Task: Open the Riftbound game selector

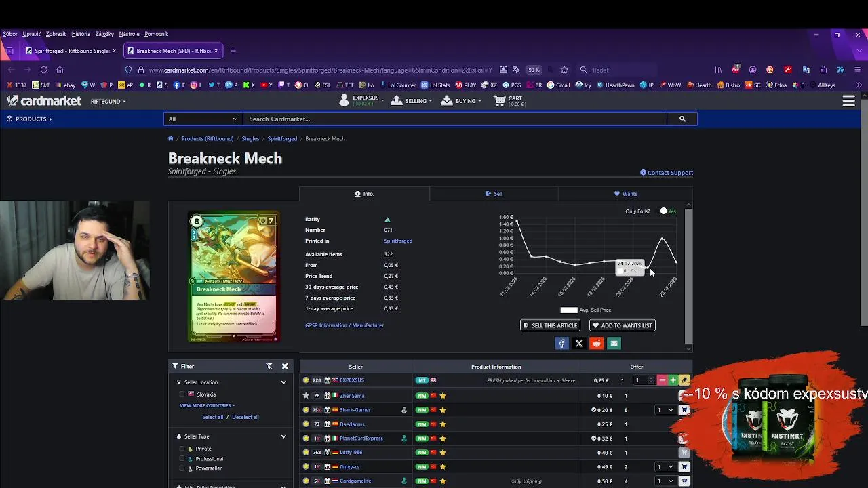Action: click(108, 101)
